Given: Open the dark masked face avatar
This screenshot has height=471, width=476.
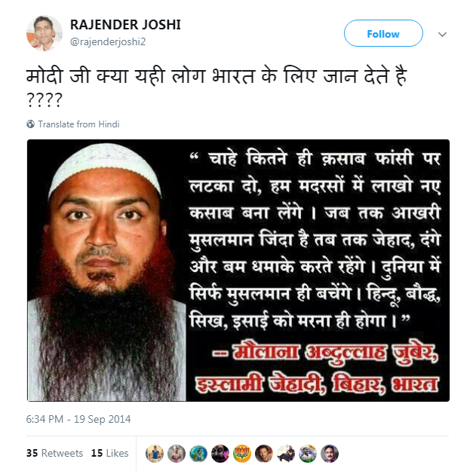Looking at the screenshot, I should [220, 454].
